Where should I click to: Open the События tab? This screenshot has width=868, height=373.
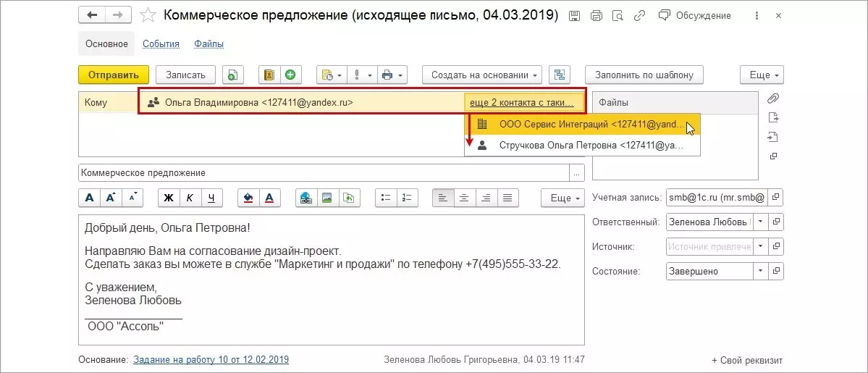(161, 43)
